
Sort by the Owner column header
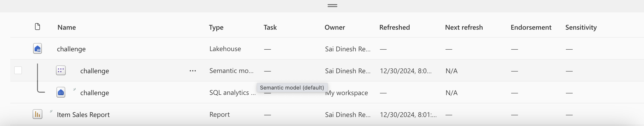[335, 27]
